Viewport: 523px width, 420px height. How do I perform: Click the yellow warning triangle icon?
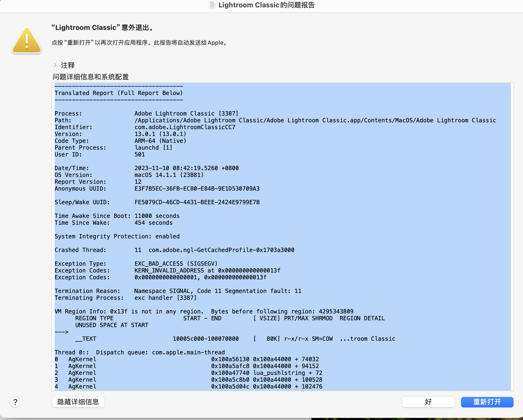click(27, 41)
